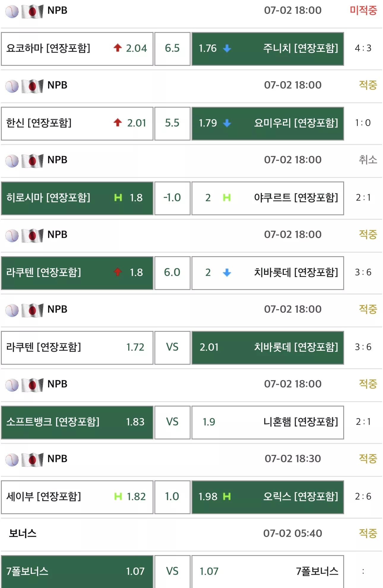This screenshot has height=588, width=383.
Task: Click the H icon next to 오릭스 1.98
Action: point(227,496)
